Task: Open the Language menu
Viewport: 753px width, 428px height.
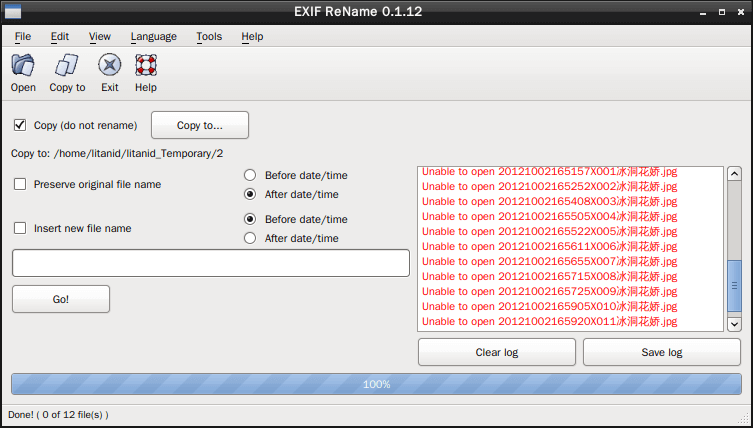Action: pos(154,37)
